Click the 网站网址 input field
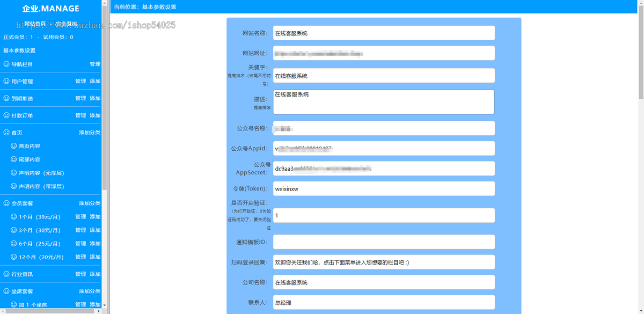 [x=384, y=53]
